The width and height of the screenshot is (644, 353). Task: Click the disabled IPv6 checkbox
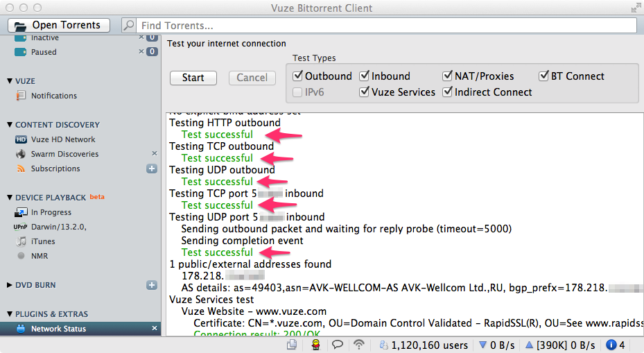click(x=298, y=92)
